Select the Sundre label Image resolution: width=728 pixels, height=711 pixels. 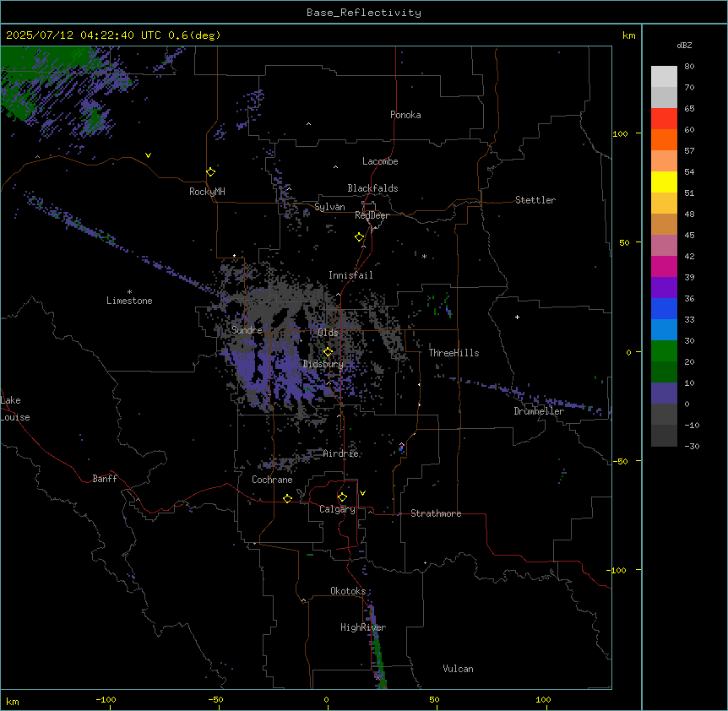(247, 330)
